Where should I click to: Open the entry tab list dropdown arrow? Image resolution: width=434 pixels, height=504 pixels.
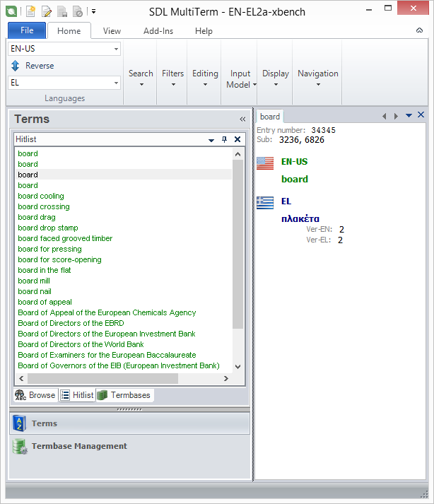tap(409, 115)
